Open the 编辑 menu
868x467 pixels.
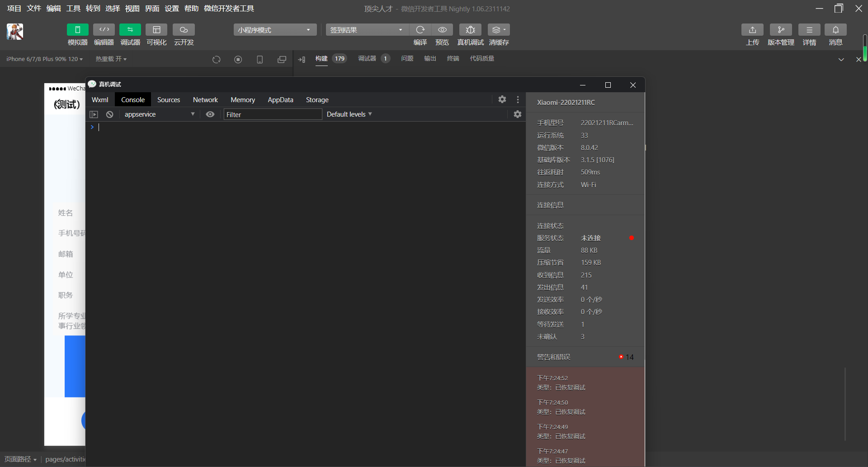pos(53,9)
